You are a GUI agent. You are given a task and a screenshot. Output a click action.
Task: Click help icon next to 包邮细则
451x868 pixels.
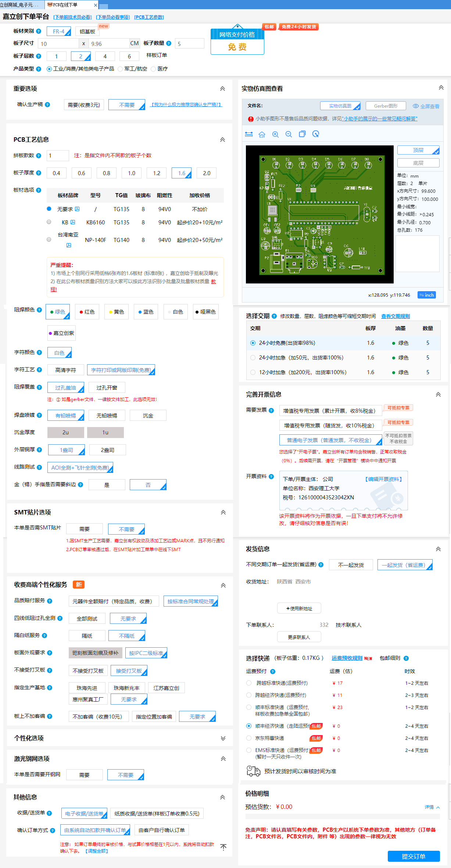click(406, 658)
